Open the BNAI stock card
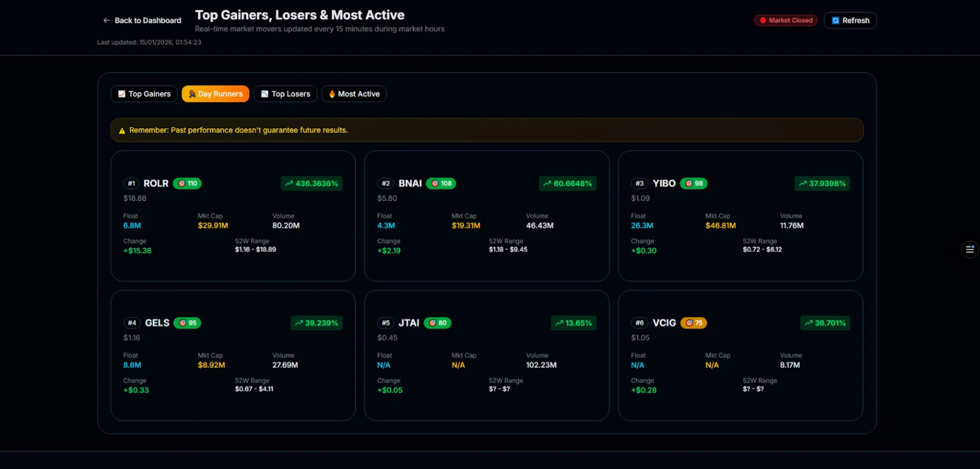980x469 pixels. [486, 216]
